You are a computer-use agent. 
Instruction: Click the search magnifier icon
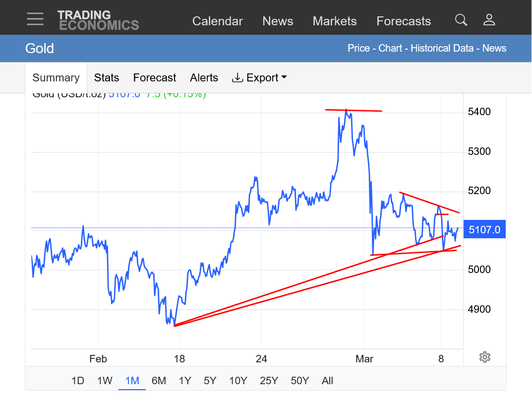click(x=461, y=20)
